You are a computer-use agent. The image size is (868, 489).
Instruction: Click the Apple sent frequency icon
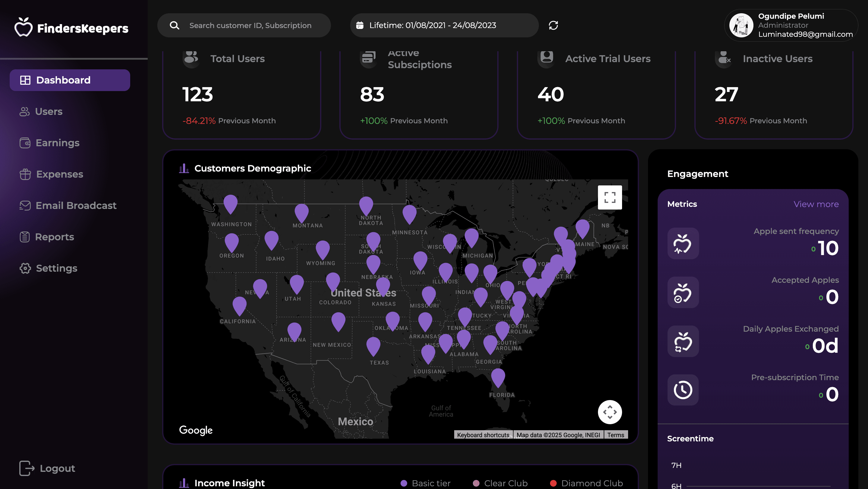pyautogui.click(x=683, y=244)
